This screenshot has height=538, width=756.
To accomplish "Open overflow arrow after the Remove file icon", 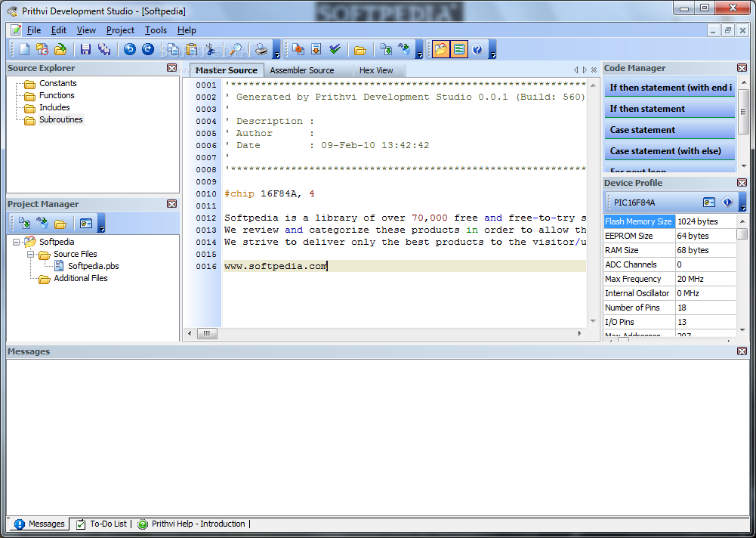I will point(419,50).
